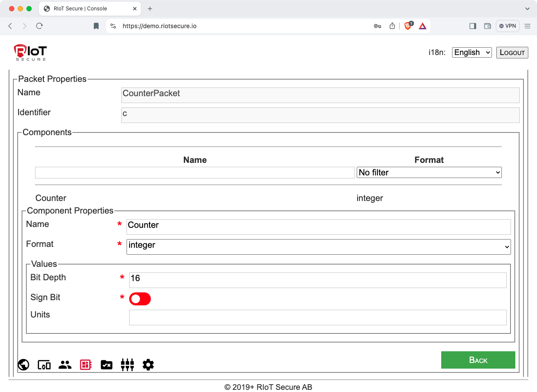Click the Logout button
This screenshot has width=537, height=392.
(x=512, y=52)
